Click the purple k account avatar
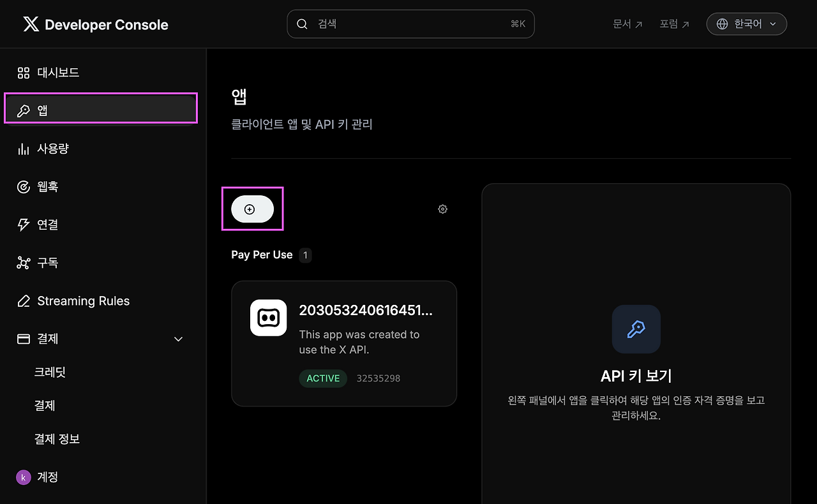Viewport: 817px width, 504px height. 24,477
